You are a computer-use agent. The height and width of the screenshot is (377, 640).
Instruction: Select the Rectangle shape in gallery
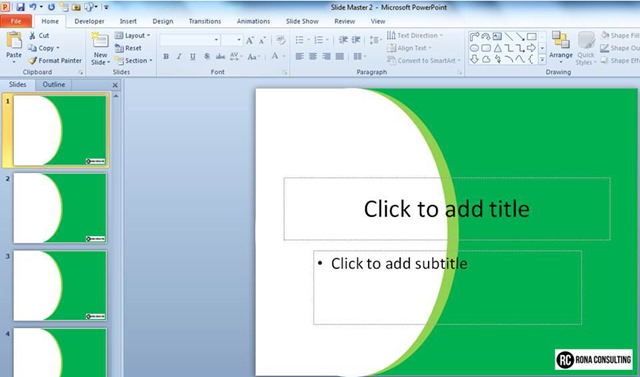(x=531, y=36)
